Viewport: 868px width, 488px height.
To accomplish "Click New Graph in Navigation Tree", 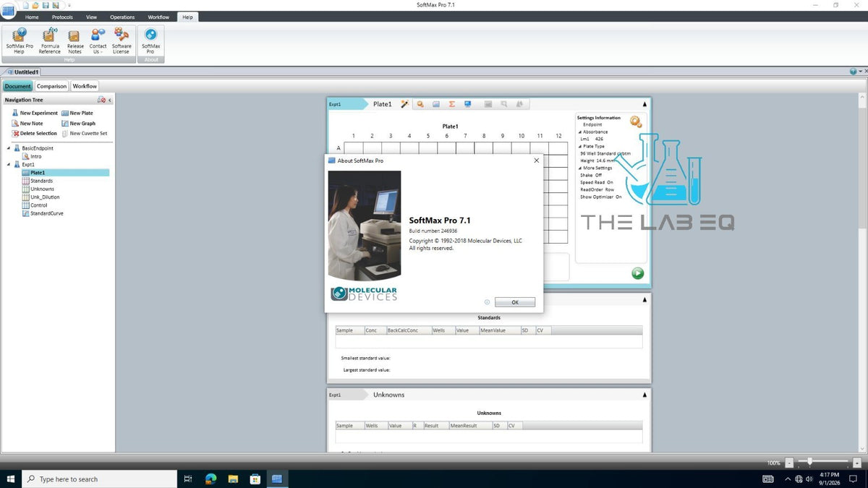I will coord(78,124).
